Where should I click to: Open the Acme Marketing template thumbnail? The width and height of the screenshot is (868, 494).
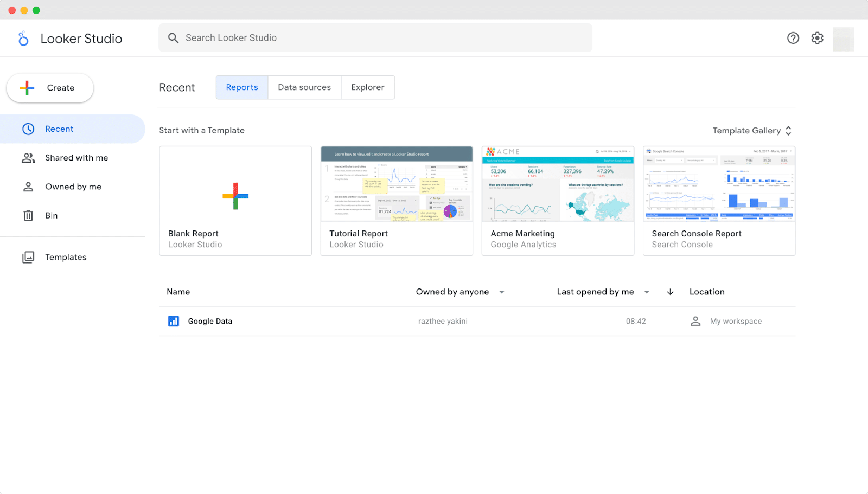(558, 184)
